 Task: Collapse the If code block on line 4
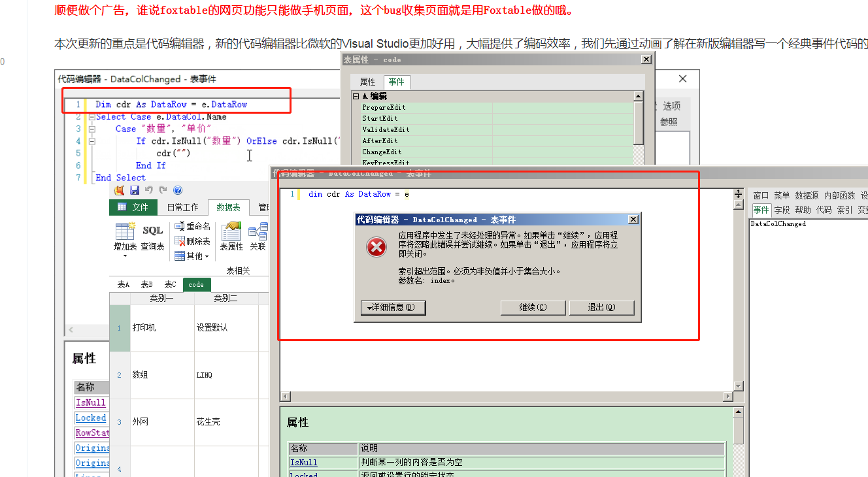coord(92,141)
